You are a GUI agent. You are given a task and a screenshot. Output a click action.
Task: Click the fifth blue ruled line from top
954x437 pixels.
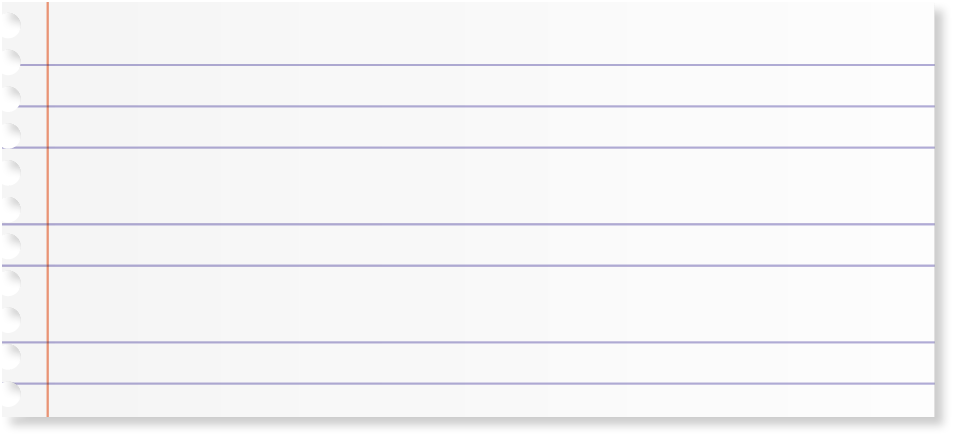480,265
